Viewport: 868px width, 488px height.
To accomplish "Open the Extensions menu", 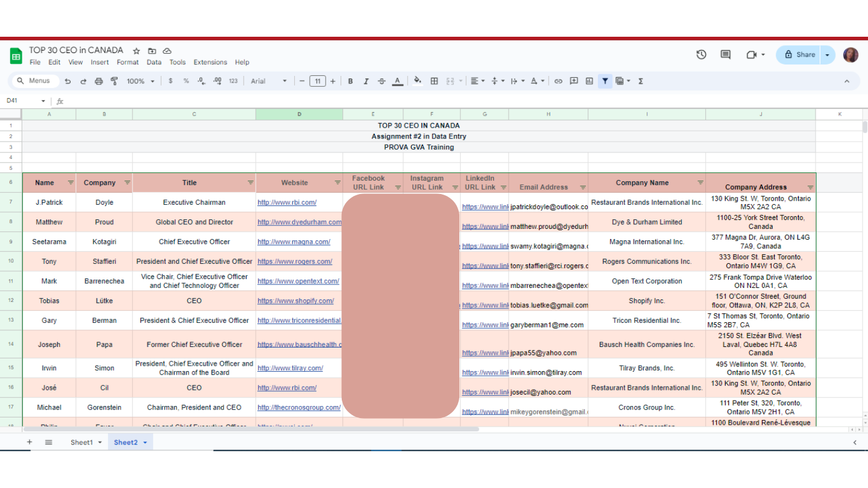I will (x=210, y=62).
